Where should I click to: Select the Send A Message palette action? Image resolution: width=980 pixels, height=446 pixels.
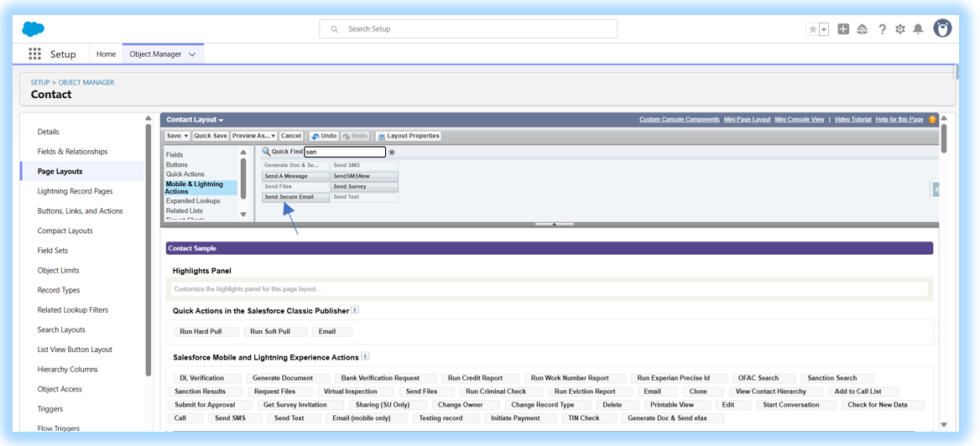click(x=295, y=176)
